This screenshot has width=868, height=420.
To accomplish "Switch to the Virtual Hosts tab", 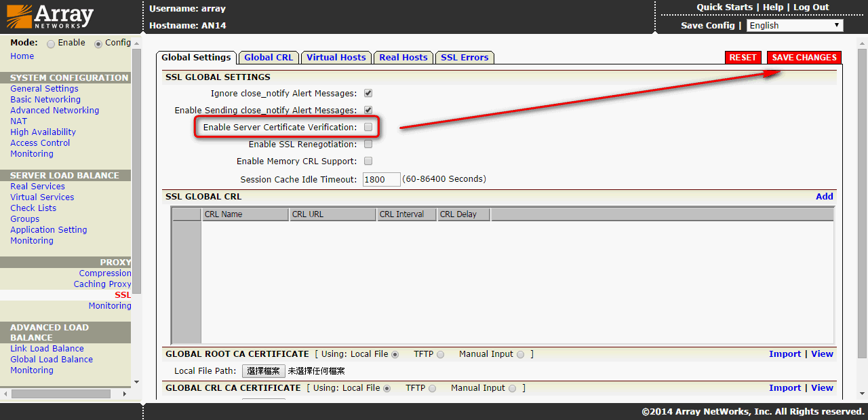I will point(336,58).
